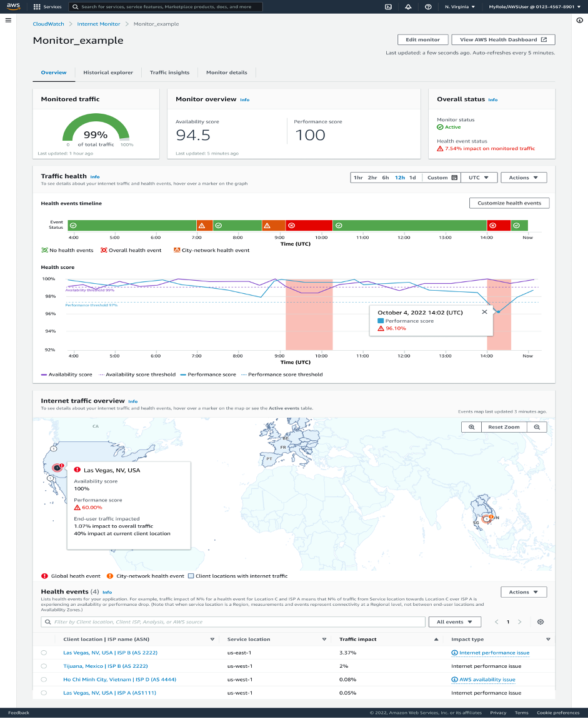Screen dimensions: 588x719
Task: Click the health events filter field
Action: point(231,621)
